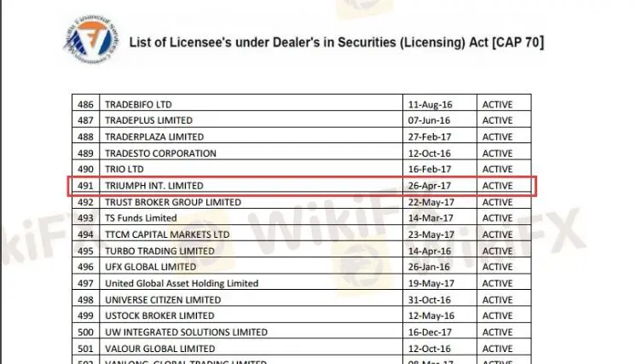Click ACTIVE status for TRIUMPH INT. LIMITED
Viewport: 642px width, 364px height.
[x=498, y=186]
